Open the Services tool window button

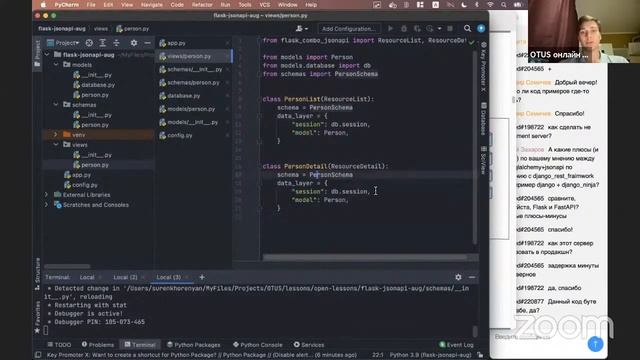pos(309,345)
